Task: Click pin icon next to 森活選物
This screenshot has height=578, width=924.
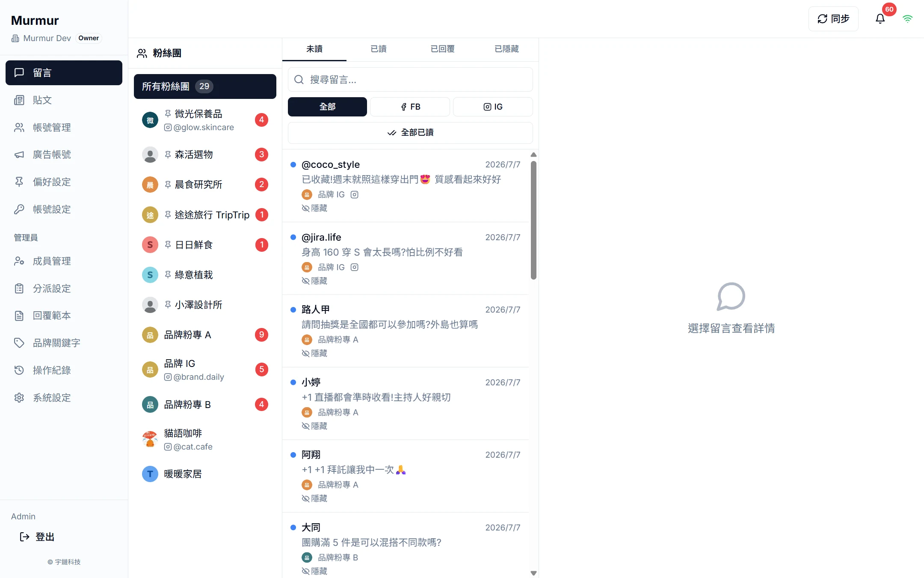Action: click(168, 155)
